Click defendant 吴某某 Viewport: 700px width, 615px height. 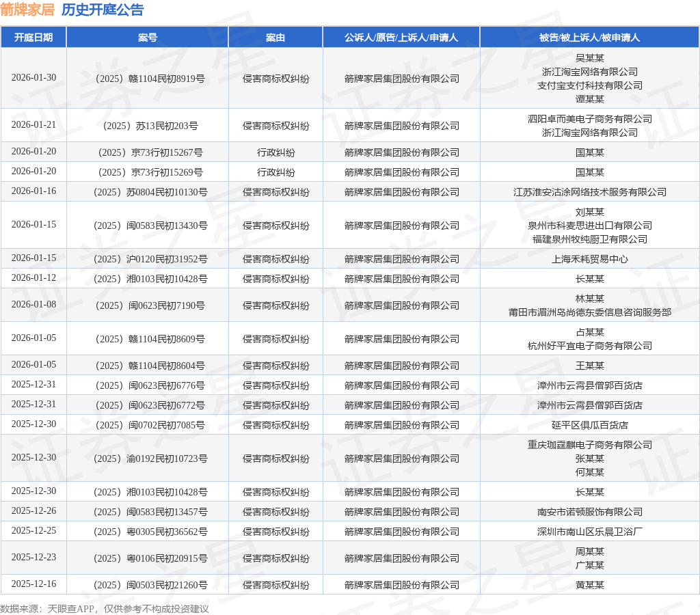point(590,58)
